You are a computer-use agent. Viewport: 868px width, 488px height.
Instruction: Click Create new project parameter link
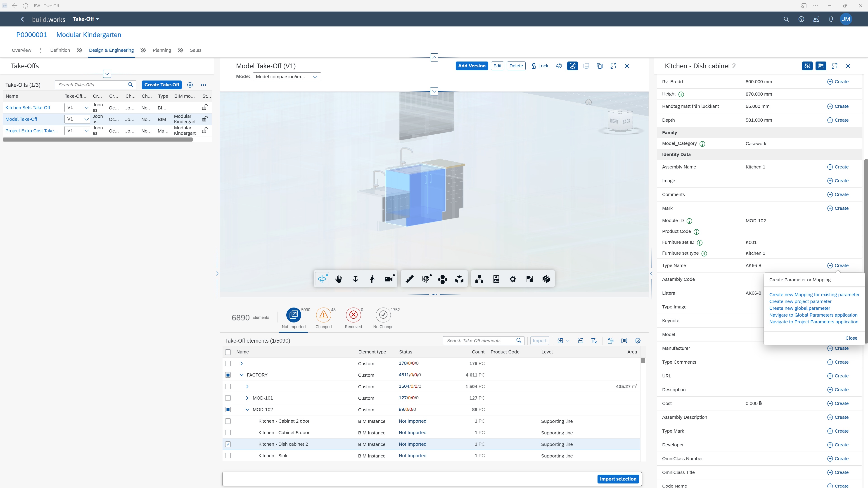click(800, 301)
